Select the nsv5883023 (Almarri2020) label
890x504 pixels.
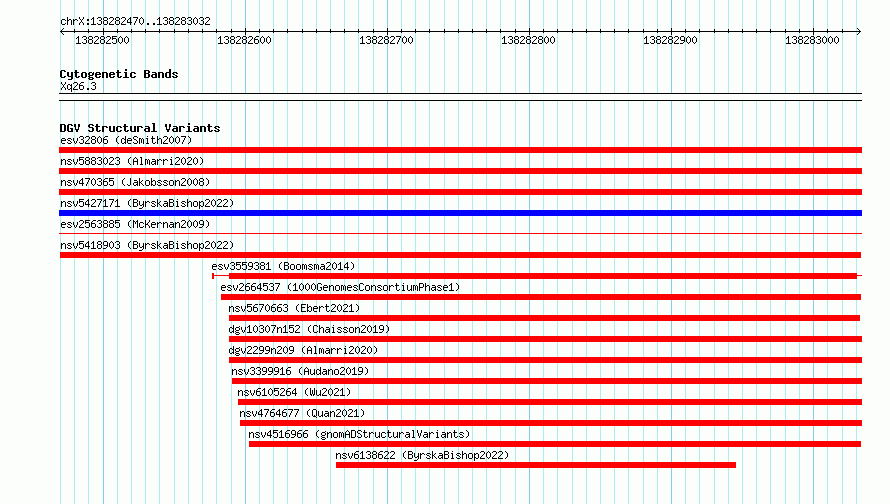pos(132,161)
